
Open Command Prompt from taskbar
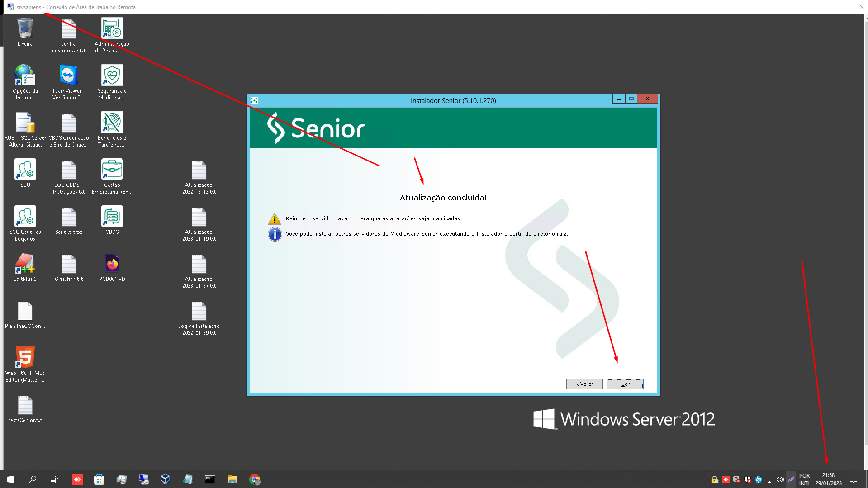tap(210, 479)
